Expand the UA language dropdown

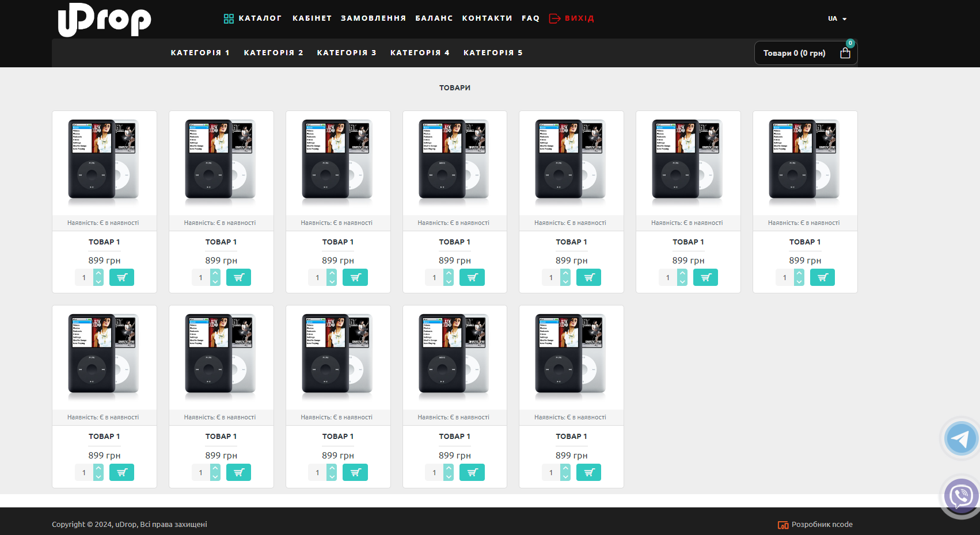(837, 18)
